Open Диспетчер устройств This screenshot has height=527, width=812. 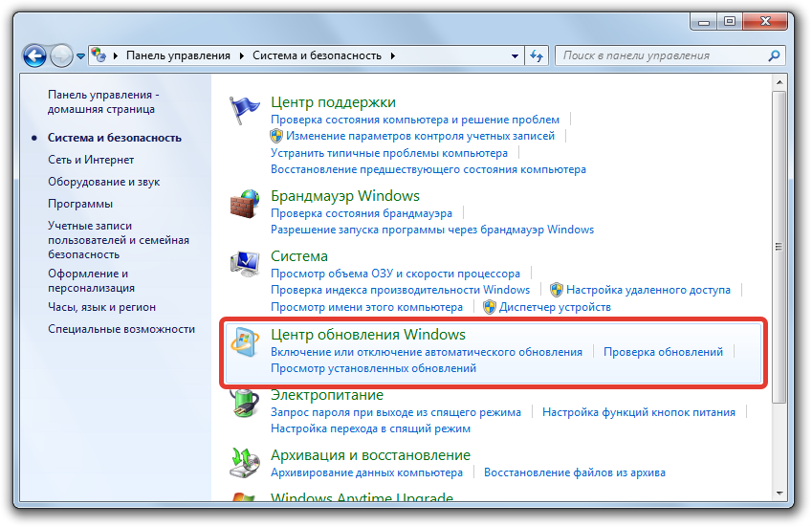point(555,307)
